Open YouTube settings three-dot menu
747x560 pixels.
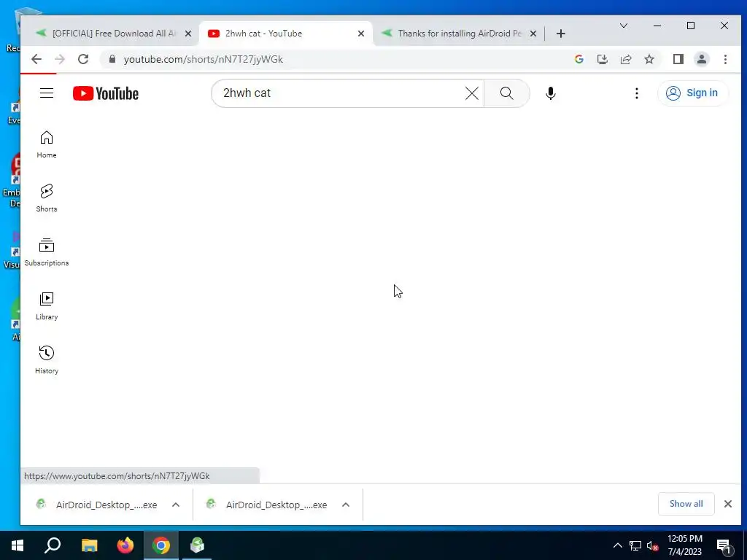point(636,93)
